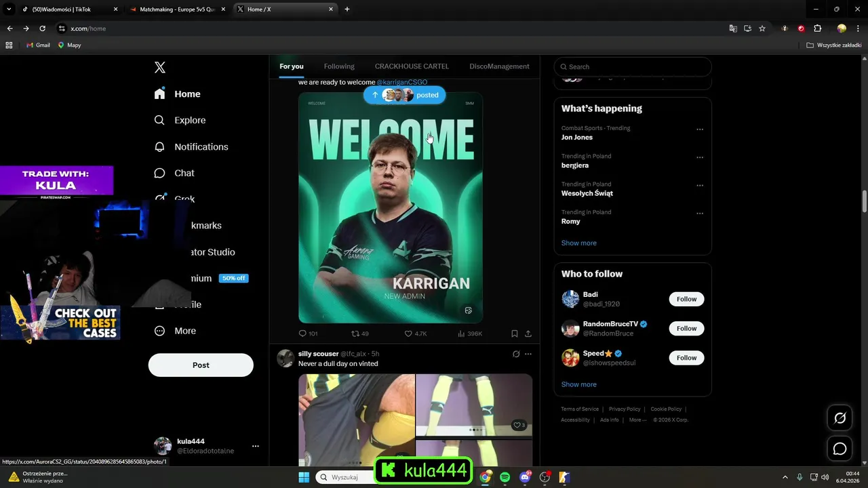This screenshot has height=488, width=868.
Task: Click Show more under What's happening
Action: 578,243
